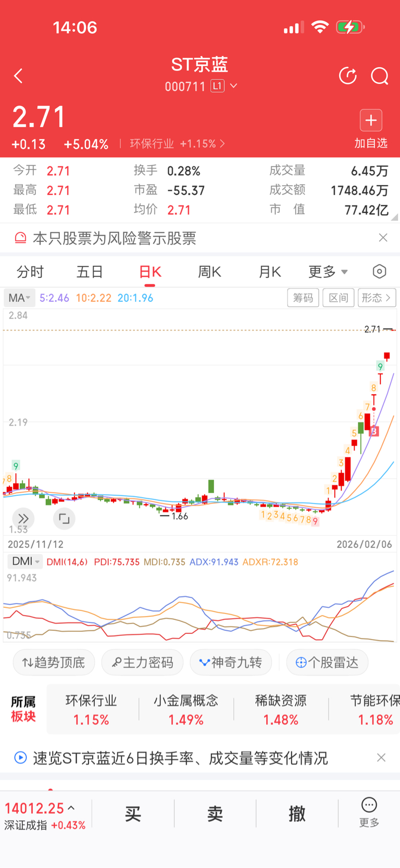This screenshot has width=400, height=868.
Task: Tap the current price 2.71
Action: [39, 117]
